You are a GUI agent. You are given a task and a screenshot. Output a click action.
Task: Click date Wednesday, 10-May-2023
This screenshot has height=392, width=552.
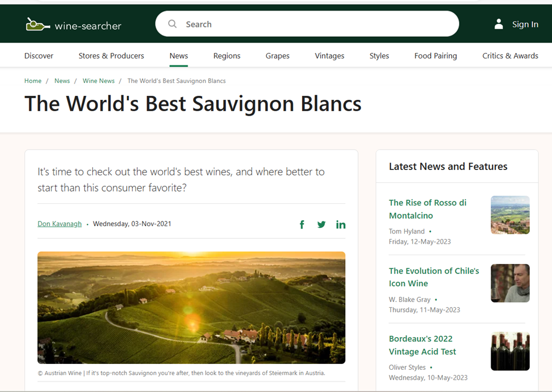coord(428,377)
